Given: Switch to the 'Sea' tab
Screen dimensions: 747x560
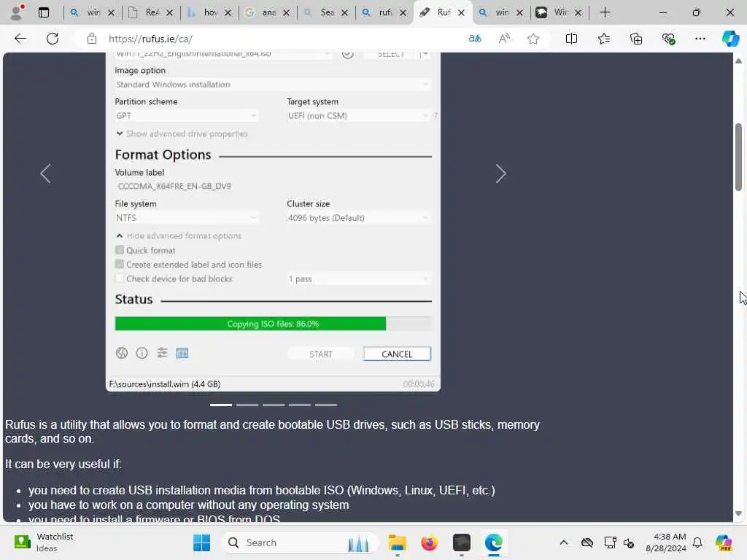Looking at the screenshot, I should [x=326, y=12].
